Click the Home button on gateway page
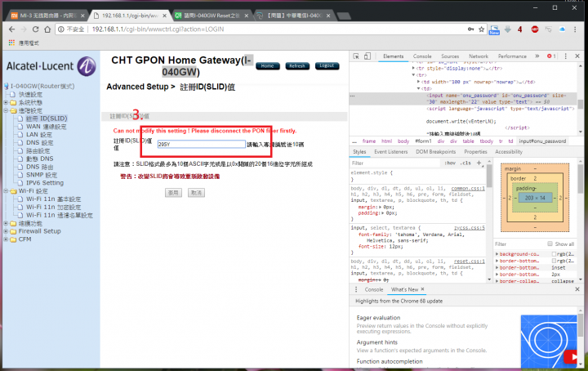The image size is (588, 371). point(267,66)
